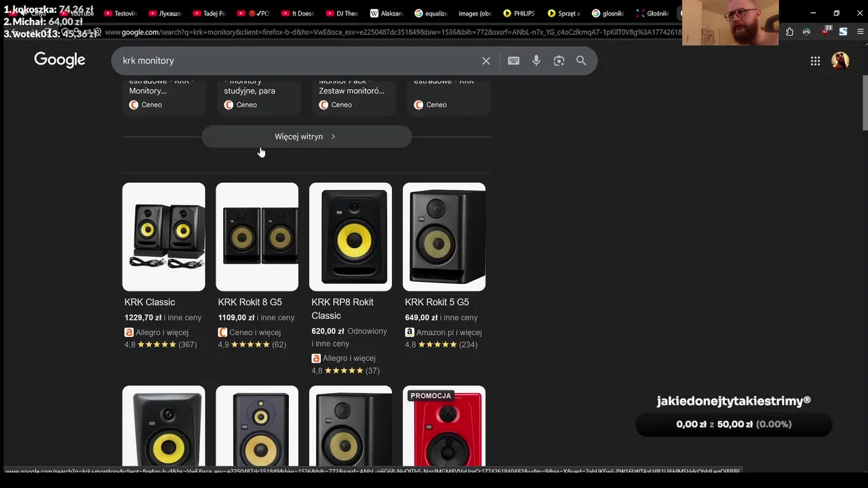Click the masked-face extension icon in toolbar
Screen dimensions: 868x488
click(x=807, y=32)
